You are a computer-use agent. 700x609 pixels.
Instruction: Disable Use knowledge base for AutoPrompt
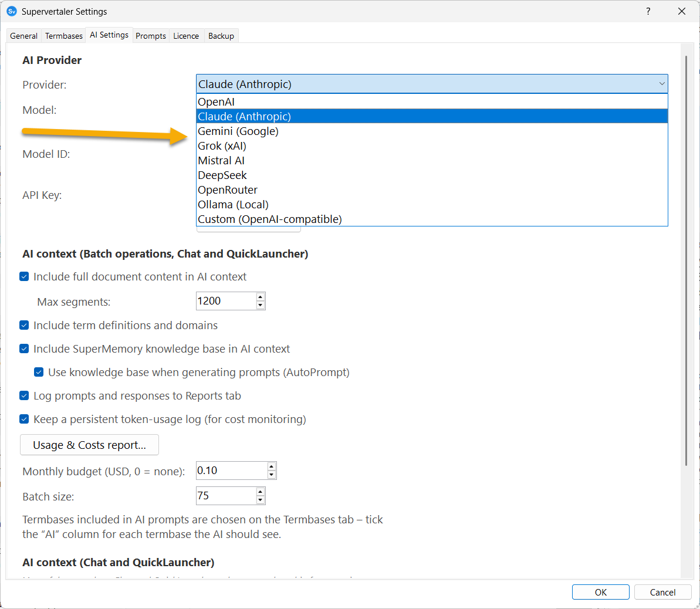[39, 373]
